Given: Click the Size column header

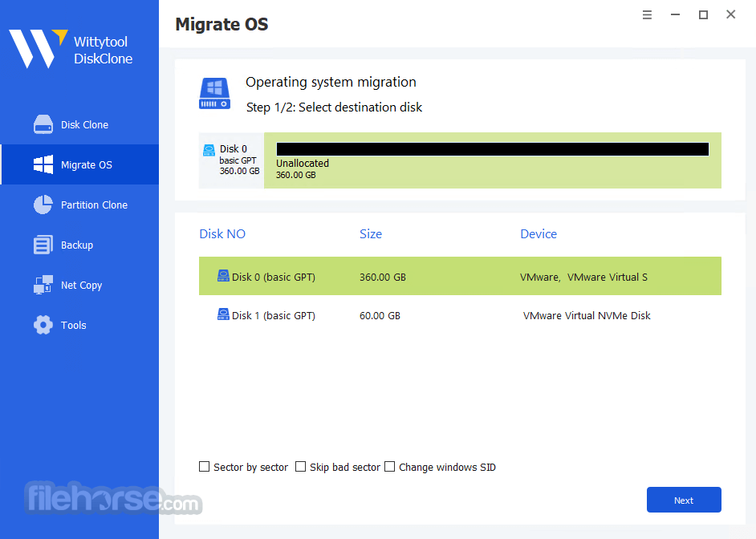Looking at the screenshot, I should click(370, 233).
